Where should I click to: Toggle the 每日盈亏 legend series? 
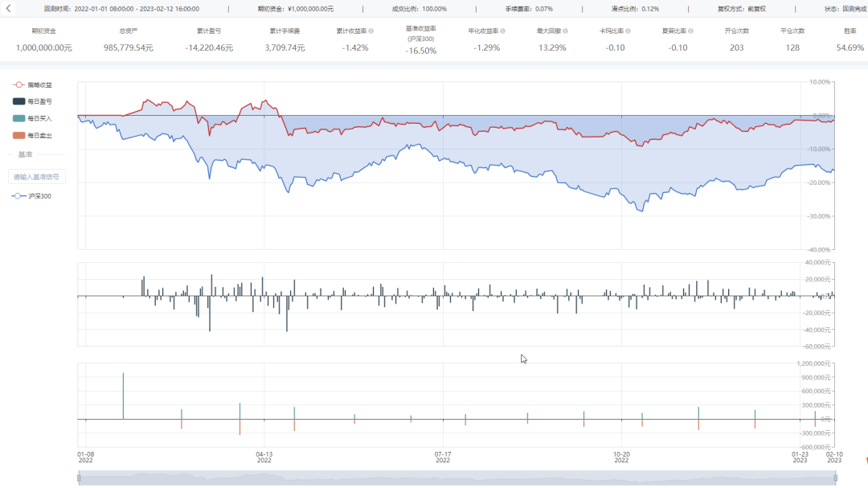click(x=32, y=101)
